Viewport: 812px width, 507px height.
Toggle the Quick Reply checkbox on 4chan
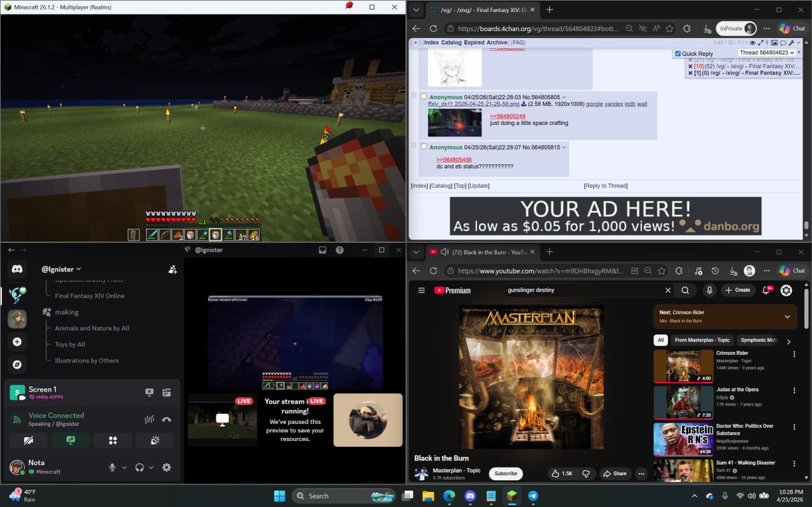point(678,54)
